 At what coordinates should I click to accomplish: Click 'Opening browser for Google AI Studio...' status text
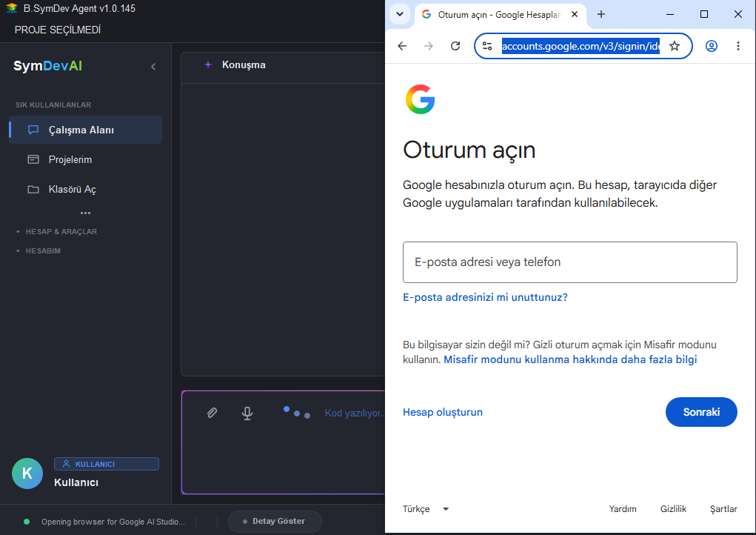[x=113, y=522]
